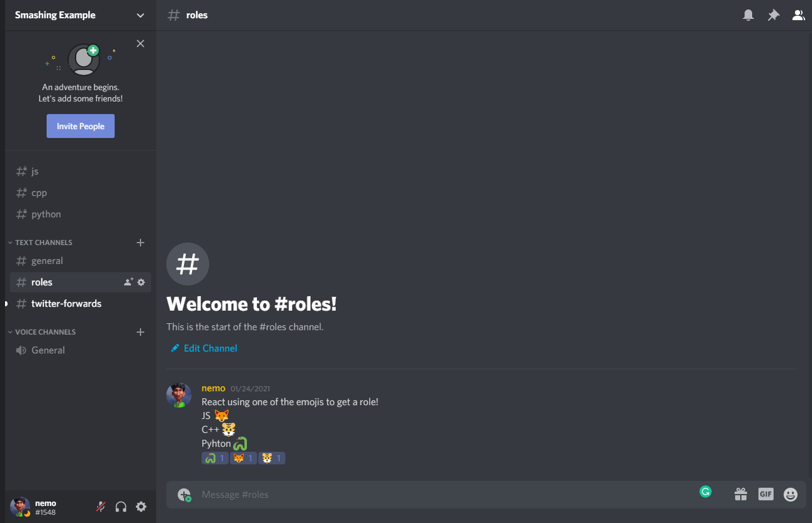Open the emoji picker smiley
Image resolution: width=812 pixels, height=523 pixels.
791,495
